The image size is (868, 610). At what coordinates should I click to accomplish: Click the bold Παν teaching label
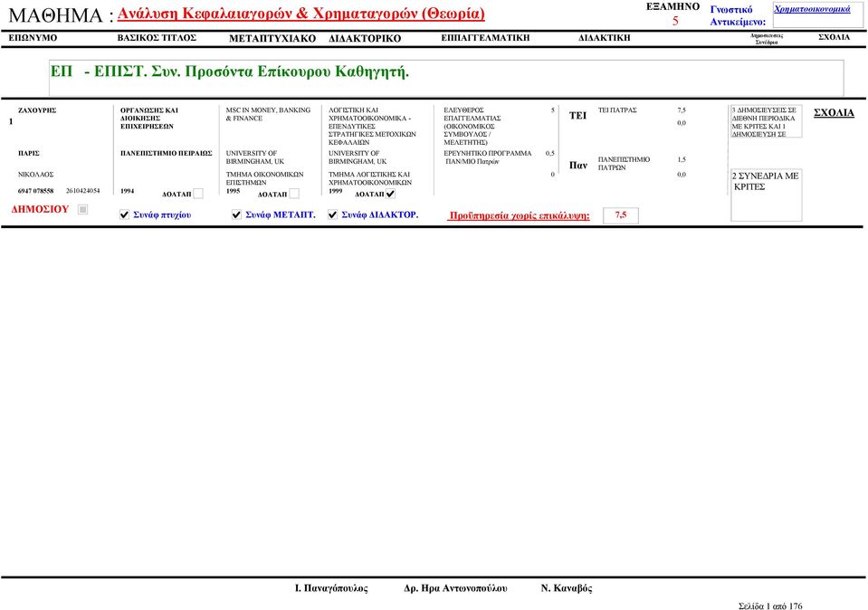tap(578, 166)
